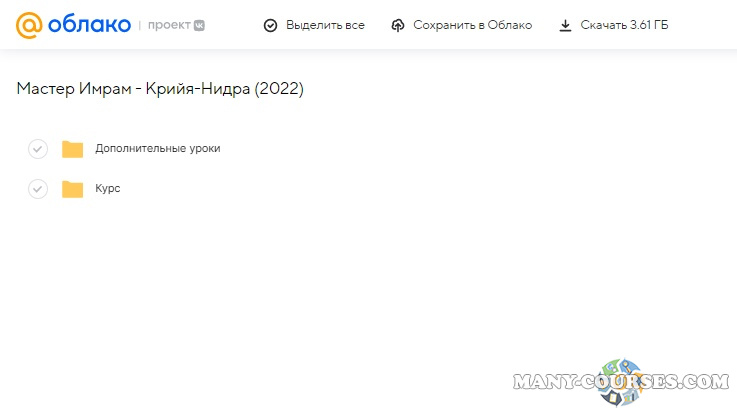Click the MANY-COURSES.COM watermark text
This screenshot has width=737, height=415.
560,382
